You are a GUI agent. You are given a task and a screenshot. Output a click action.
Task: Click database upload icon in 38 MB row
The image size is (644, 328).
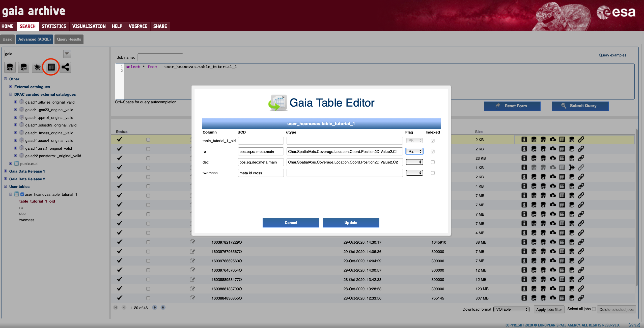tap(534, 242)
